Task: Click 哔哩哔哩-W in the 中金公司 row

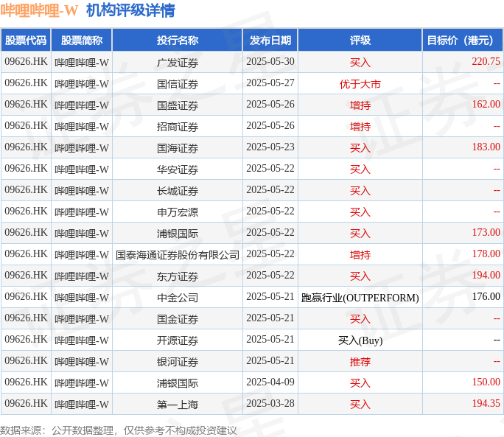Action: 82,298
